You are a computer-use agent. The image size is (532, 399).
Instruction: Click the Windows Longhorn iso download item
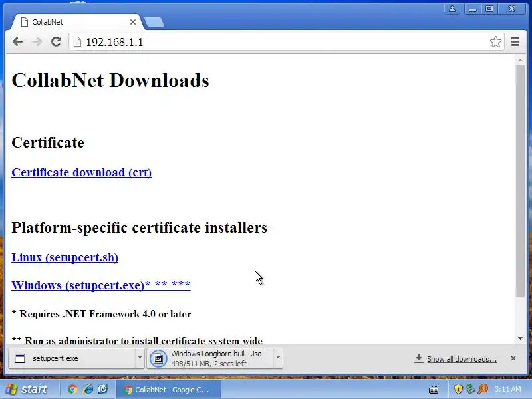click(x=210, y=358)
